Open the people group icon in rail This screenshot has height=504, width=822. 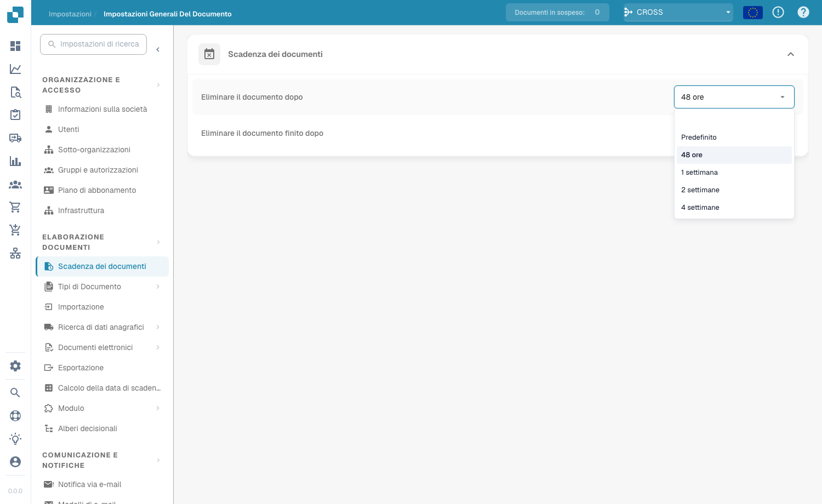(15, 185)
